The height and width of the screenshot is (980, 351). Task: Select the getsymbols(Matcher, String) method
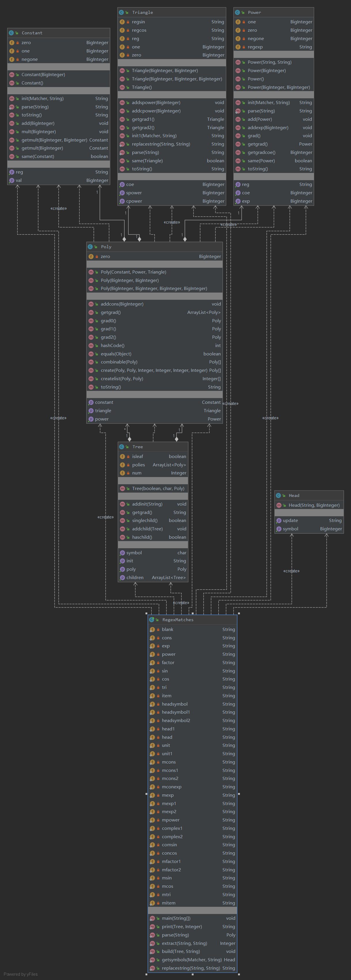coord(193,960)
